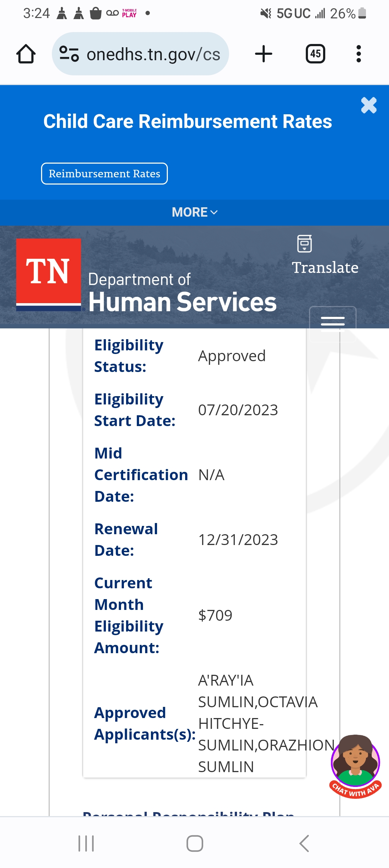Image resolution: width=389 pixels, height=868 pixels.
Task: Click the Human Services department title
Action: pyautogui.click(x=183, y=302)
